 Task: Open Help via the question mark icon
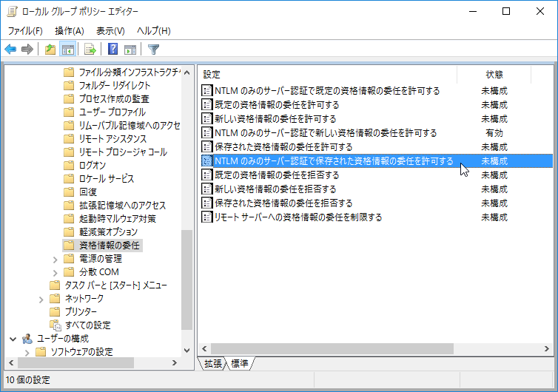tap(112, 49)
